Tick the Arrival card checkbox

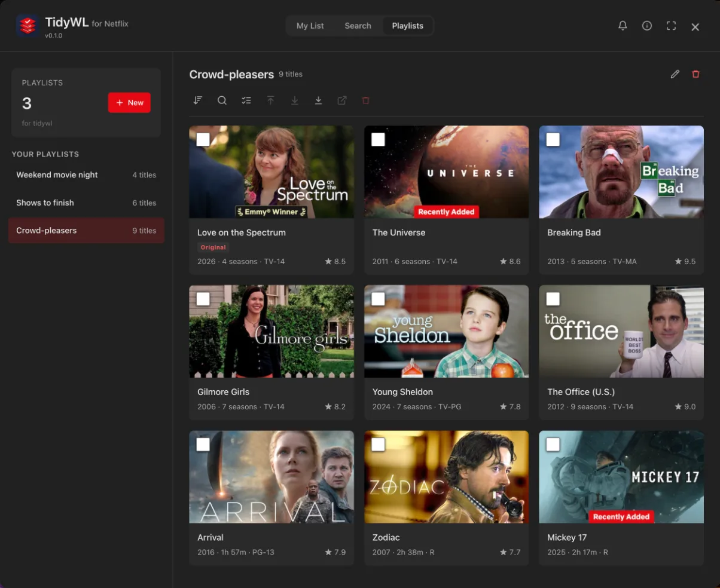203,445
